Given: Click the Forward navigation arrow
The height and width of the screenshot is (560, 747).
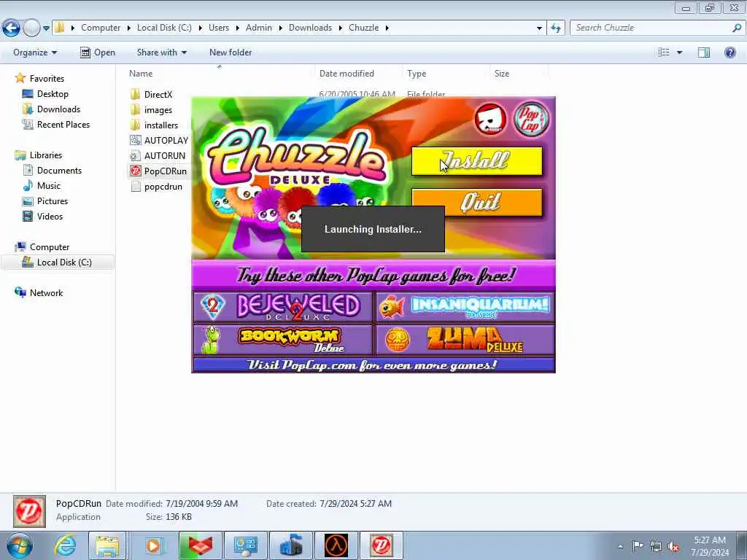Looking at the screenshot, I should click(x=31, y=28).
